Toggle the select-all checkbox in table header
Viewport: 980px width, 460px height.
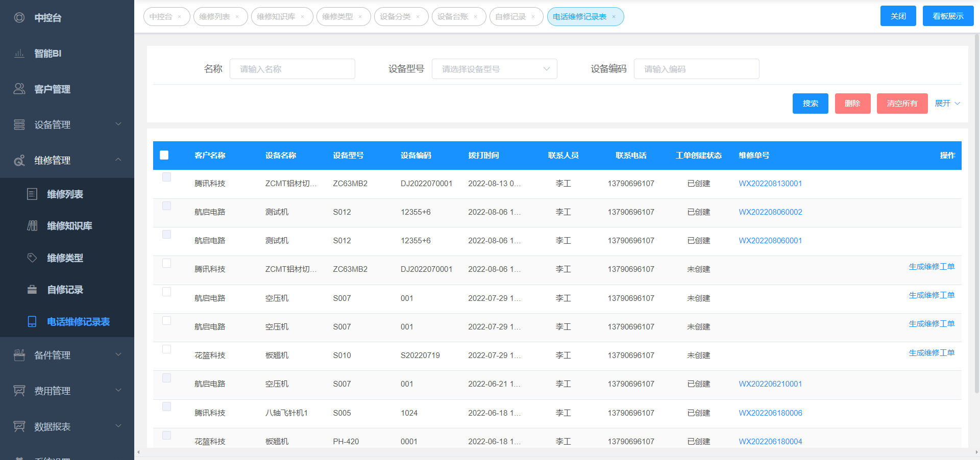pyautogui.click(x=164, y=155)
